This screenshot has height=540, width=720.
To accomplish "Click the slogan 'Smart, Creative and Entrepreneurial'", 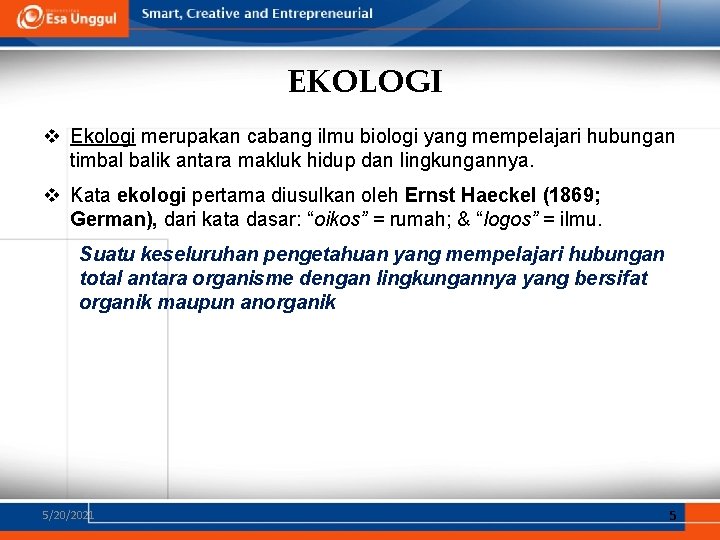I will (x=257, y=14).
